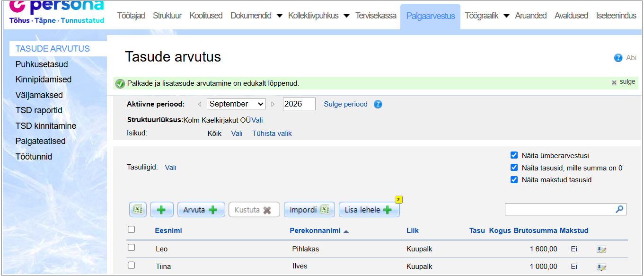The height and width of the screenshot is (276, 644).
Task: Select the checkbox for Tiina's row
Action: coord(132,265)
